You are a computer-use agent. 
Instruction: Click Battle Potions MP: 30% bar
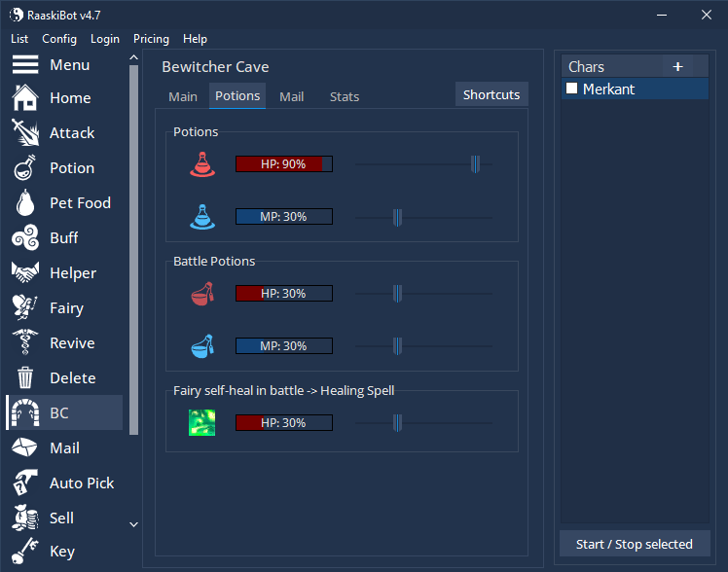[x=284, y=346]
